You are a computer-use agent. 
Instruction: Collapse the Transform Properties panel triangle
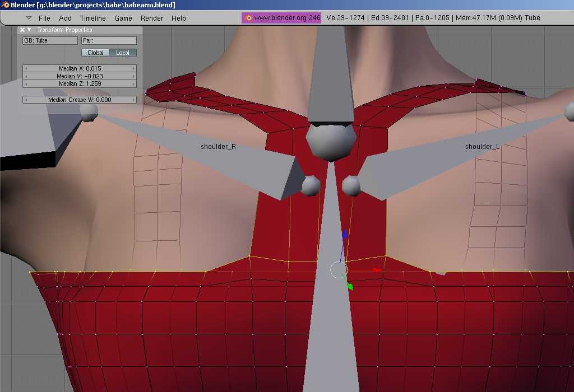(x=29, y=30)
